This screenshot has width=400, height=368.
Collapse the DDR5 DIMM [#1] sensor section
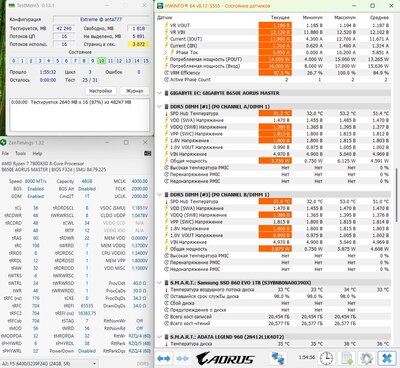click(x=160, y=107)
